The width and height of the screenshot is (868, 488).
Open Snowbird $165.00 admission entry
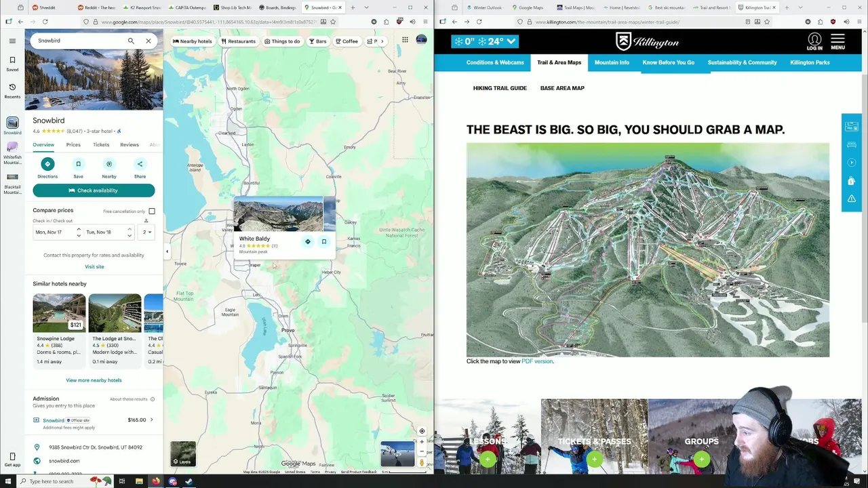click(x=94, y=422)
